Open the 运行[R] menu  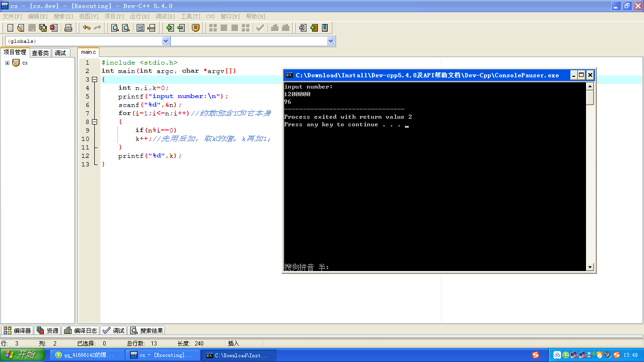(x=140, y=16)
